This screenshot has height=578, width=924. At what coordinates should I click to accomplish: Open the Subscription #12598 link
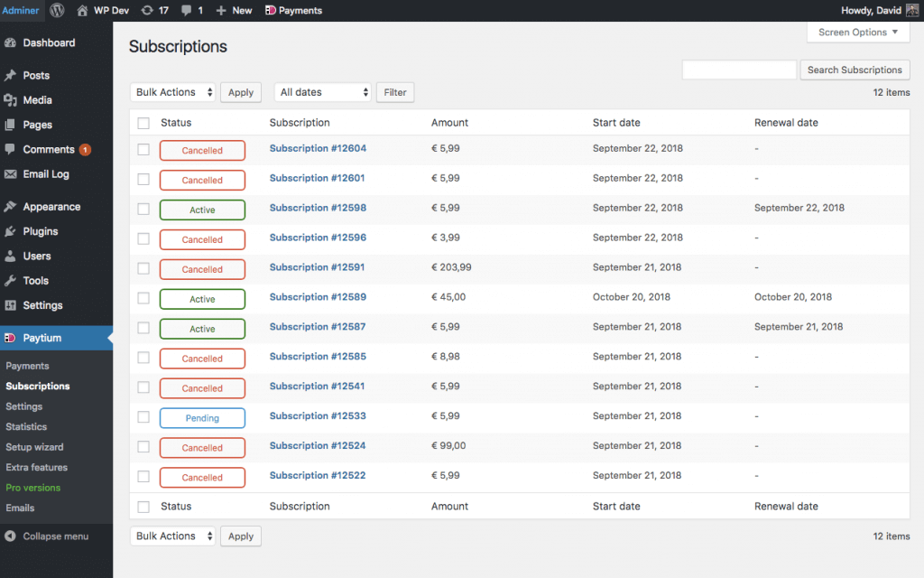(318, 208)
